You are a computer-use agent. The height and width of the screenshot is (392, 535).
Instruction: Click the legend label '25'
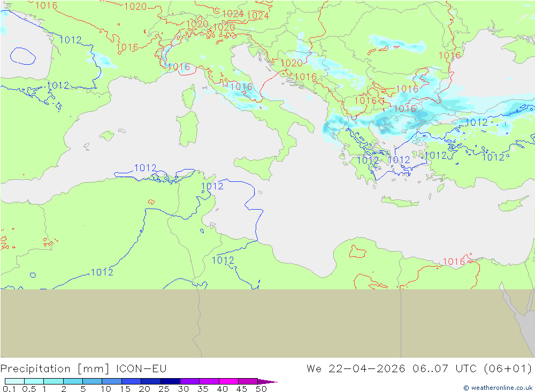point(164,389)
